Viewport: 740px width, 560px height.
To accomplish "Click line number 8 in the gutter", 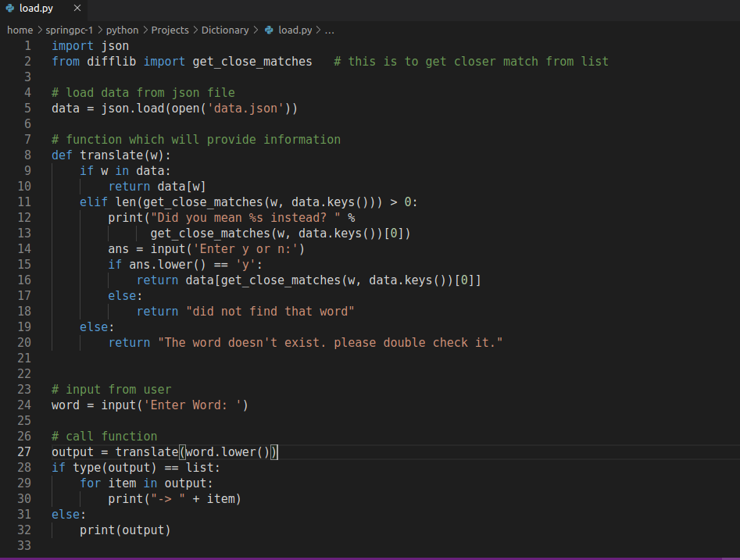I will (x=27, y=155).
